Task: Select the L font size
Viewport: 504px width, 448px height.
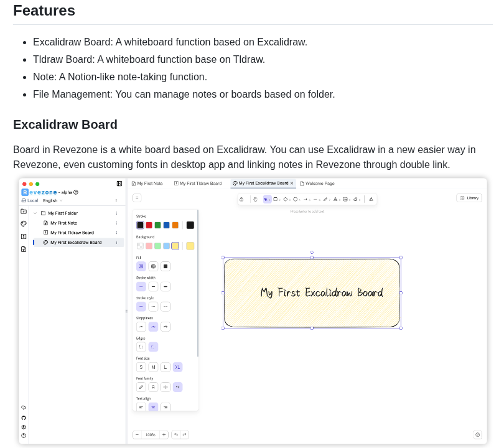Action: [x=166, y=367]
